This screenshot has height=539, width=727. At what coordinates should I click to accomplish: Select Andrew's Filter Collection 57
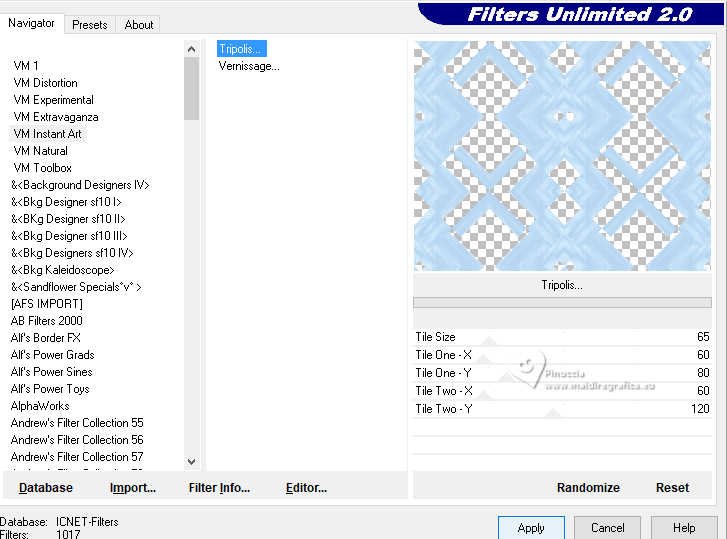tap(77, 457)
